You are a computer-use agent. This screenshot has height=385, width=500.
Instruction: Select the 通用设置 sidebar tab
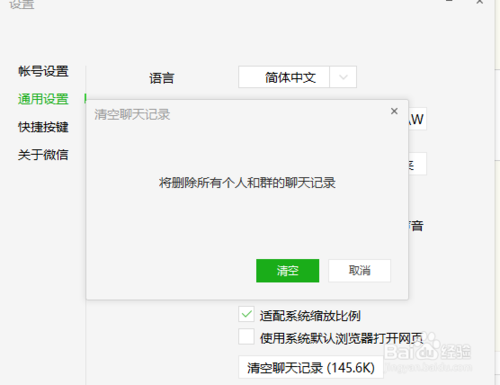[43, 99]
